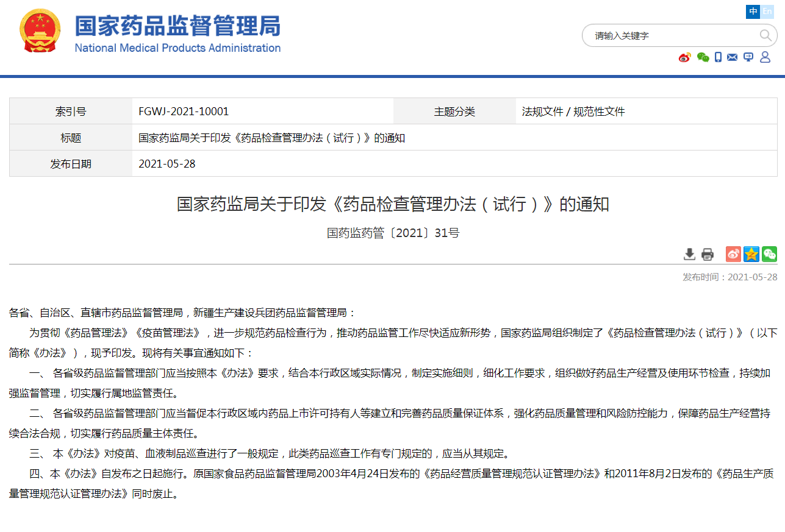Share article to WeChat green icon

tap(769, 254)
